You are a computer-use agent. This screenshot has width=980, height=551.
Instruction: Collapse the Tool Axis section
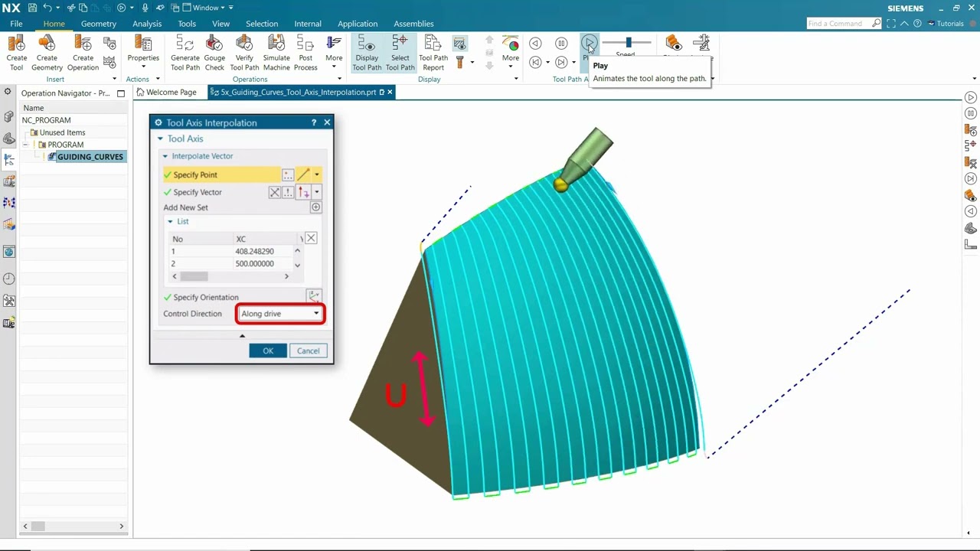coord(161,139)
